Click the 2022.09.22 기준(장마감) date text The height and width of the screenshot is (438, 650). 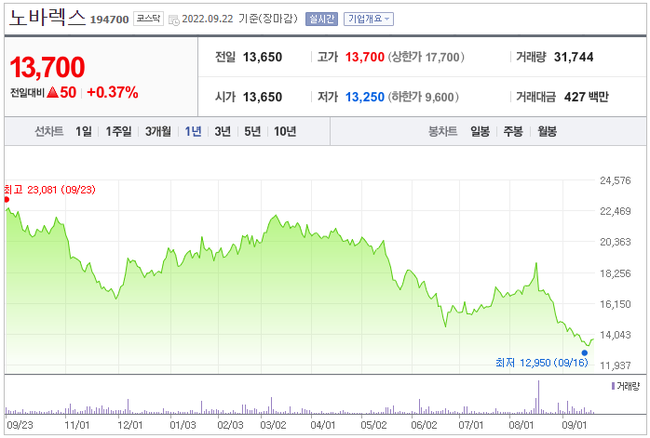tap(240, 19)
